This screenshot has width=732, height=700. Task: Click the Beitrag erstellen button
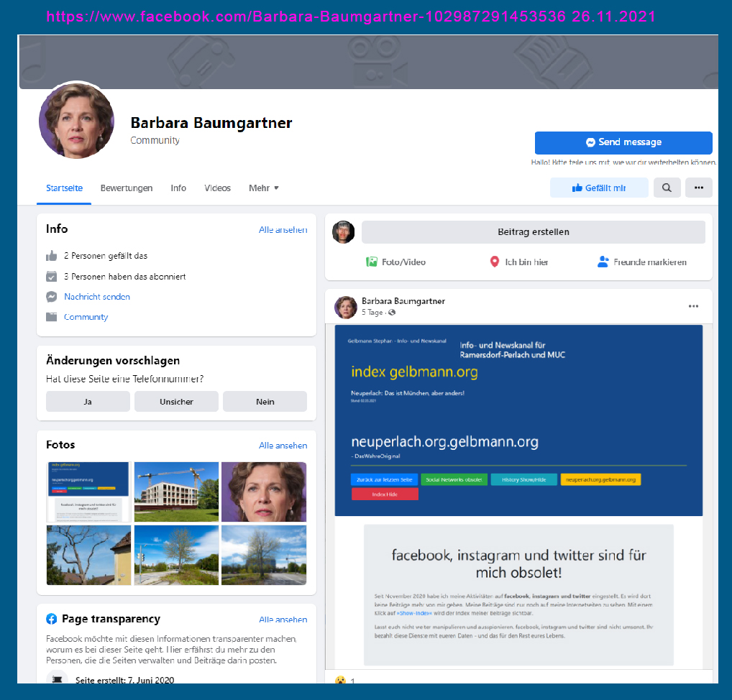point(533,232)
